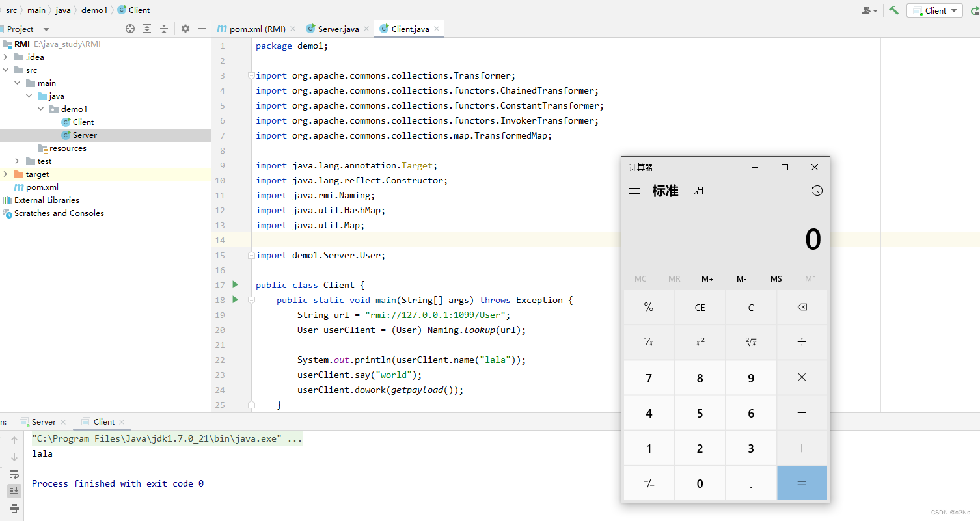This screenshot has height=521, width=980.
Task: Click CE clear entry in Calculator
Action: 700,307
